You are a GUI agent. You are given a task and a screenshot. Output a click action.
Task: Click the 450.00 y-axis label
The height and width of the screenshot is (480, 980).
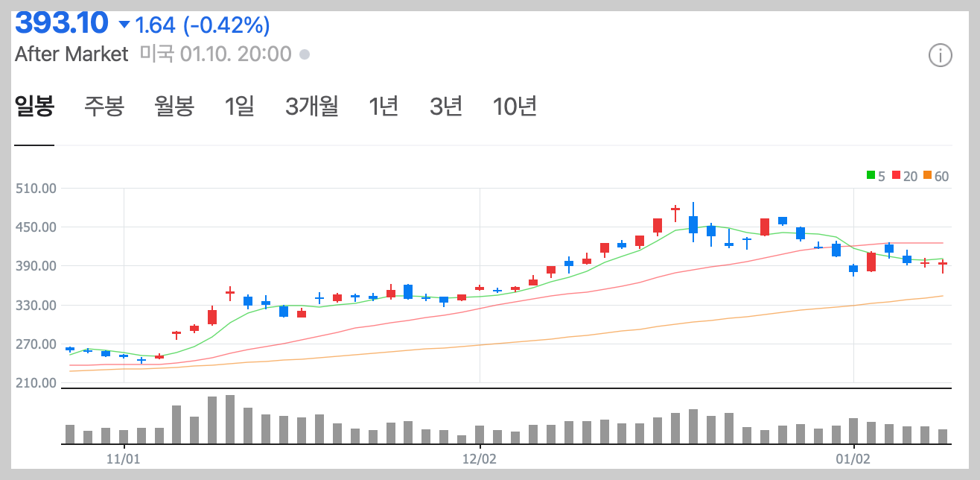(36, 227)
